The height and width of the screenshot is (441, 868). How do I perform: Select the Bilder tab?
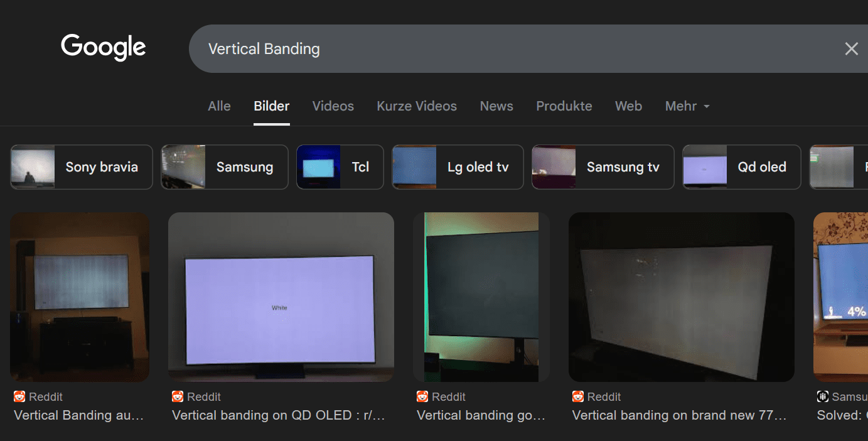[271, 106]
